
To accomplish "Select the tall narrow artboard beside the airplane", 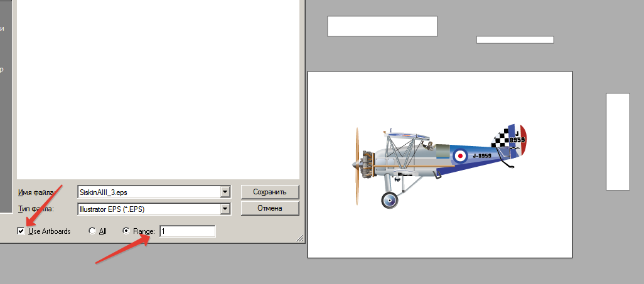I will [x=618, y=142].
